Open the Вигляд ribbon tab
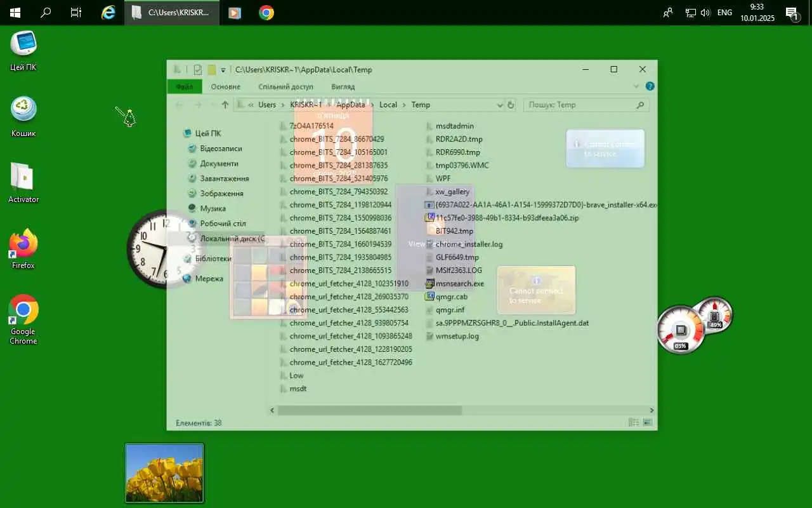 (343, 86)
